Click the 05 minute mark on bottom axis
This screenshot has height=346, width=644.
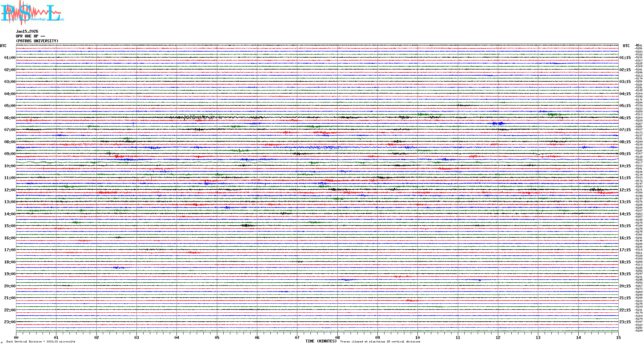pos(217,338)
